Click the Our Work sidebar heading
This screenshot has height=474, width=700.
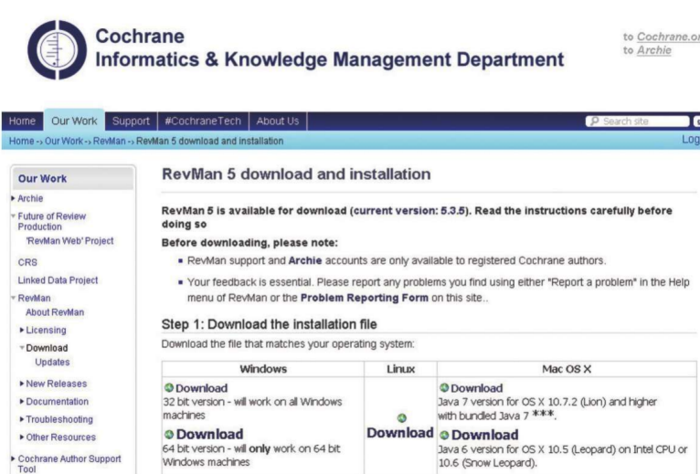pyautogui.click(x=42, y=179)
